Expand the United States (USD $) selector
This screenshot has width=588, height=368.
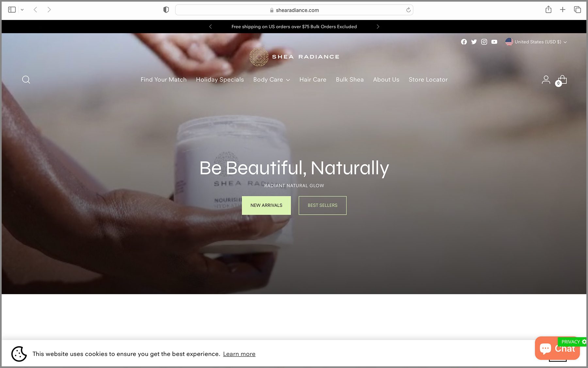pyautogui.click(x=536, y=42)
